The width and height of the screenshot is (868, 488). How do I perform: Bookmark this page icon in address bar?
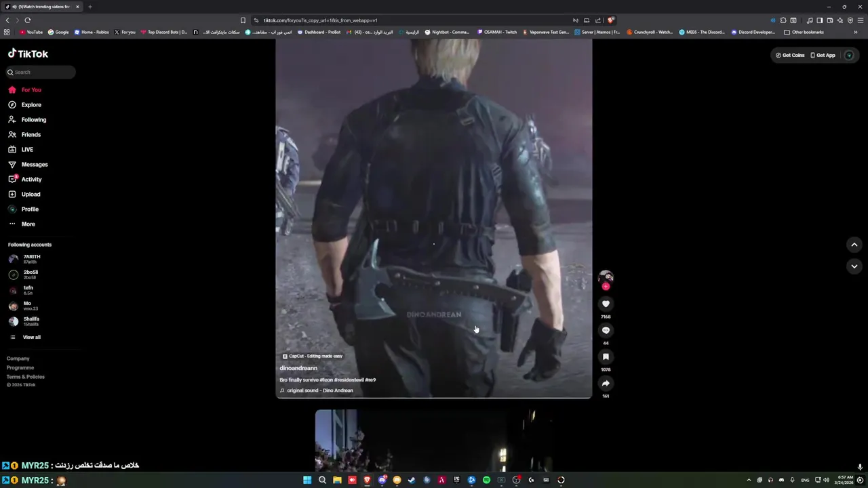pos(243,20)
